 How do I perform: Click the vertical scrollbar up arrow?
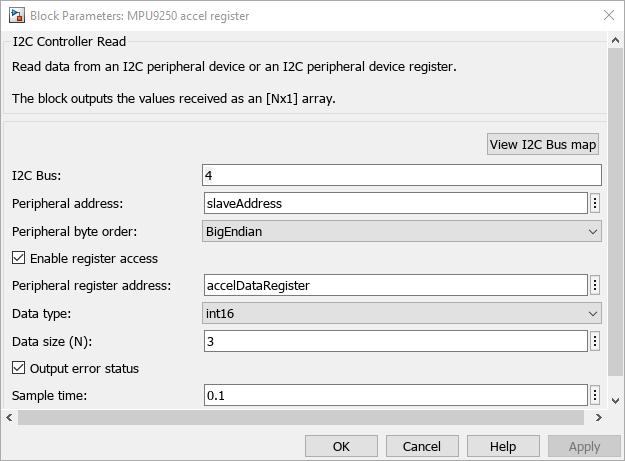point(615,40)
